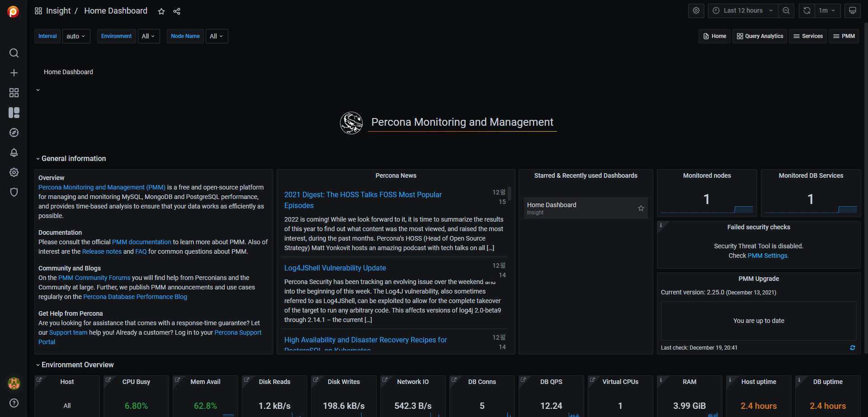Open the Configuration gear in sidebar

click(x=14, y=172)
